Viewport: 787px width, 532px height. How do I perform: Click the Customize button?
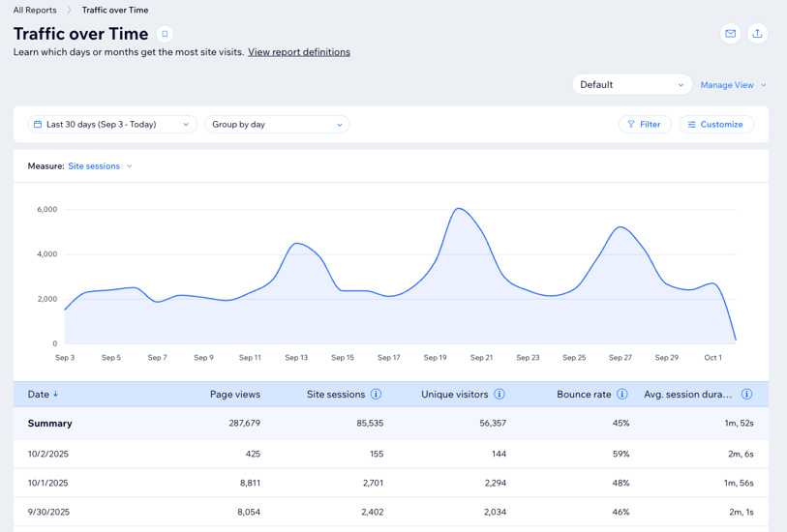(x=716, y=125)
